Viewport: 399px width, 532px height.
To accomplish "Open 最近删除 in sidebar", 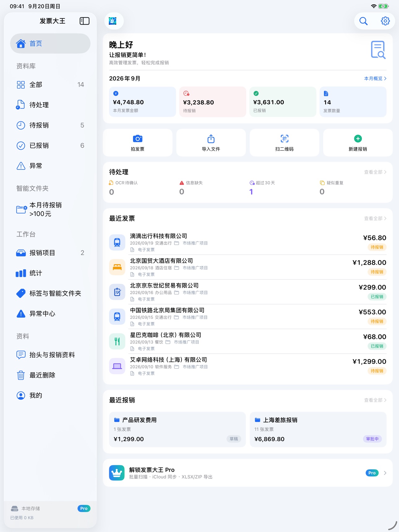I will 50,375.
